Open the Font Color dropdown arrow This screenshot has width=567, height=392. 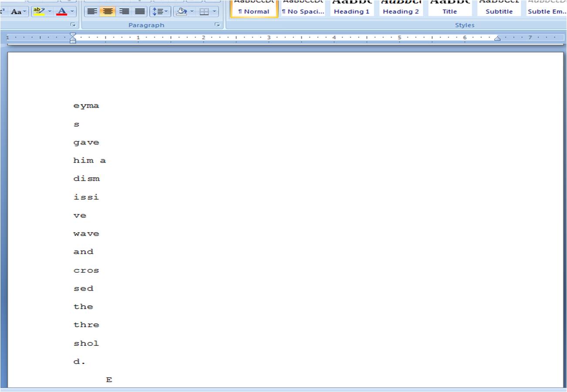72,11
